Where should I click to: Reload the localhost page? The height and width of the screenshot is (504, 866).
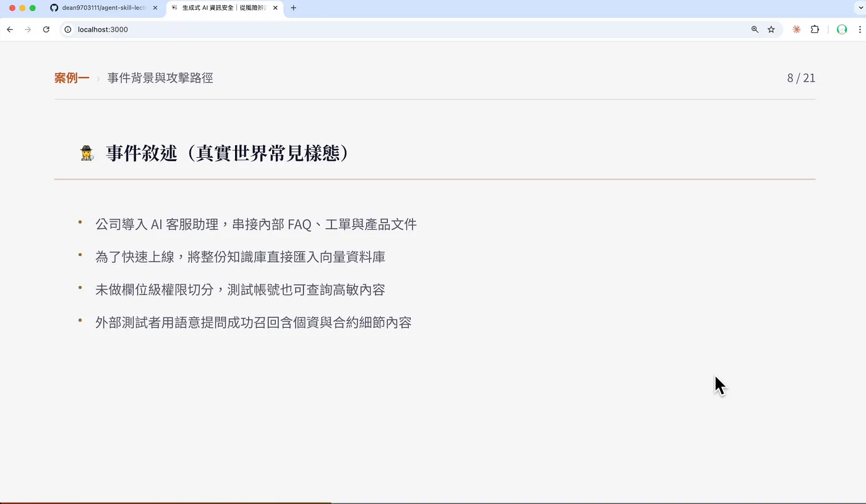click(x=46, y=29)
